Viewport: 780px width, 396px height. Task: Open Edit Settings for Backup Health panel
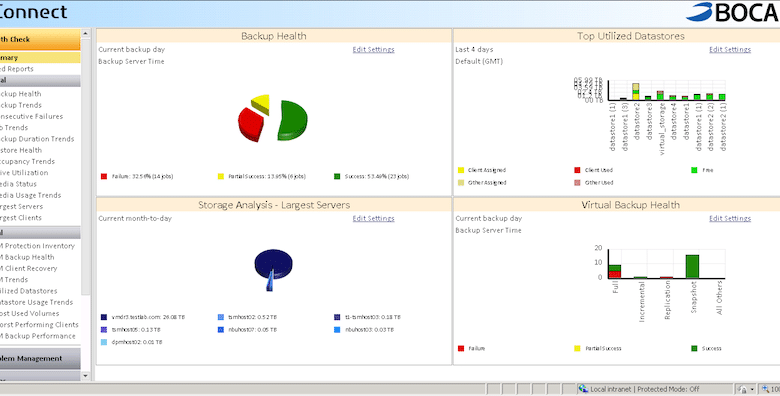[373, 49]
